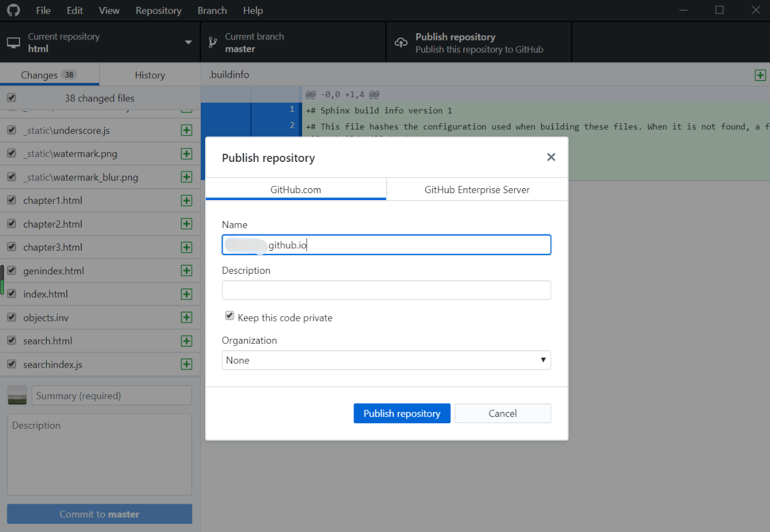Uncheck the objects.inv file checkbox
Screen dimensions: 770x532
coord(11,317)
